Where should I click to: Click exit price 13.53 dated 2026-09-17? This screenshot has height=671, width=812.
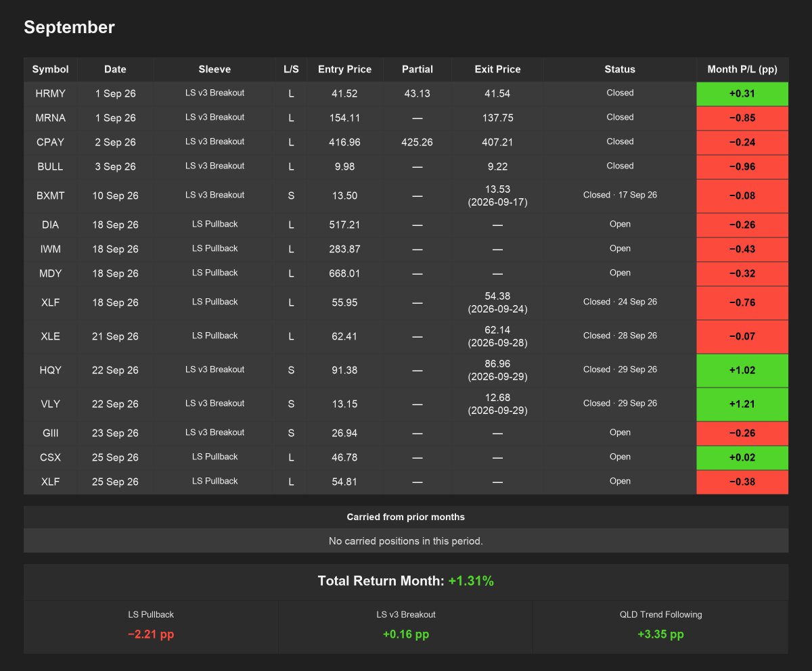497,195
